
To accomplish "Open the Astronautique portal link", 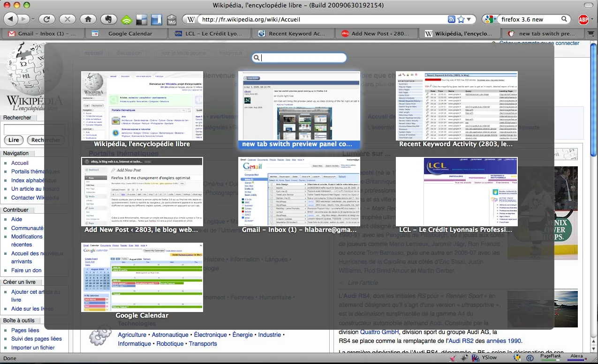I will coord(170,335).
